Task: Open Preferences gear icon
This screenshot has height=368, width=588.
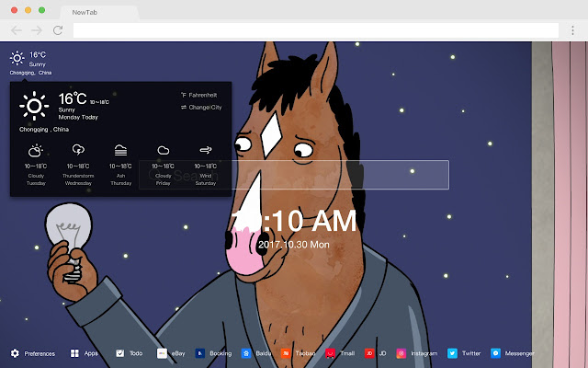Action: pos(15,353)
